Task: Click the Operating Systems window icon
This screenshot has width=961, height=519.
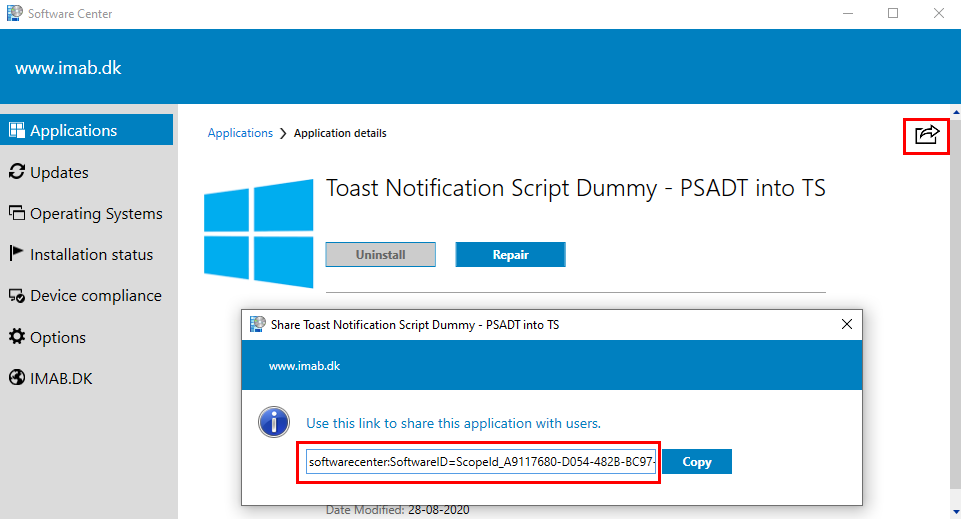Action: tap(17, 213)
